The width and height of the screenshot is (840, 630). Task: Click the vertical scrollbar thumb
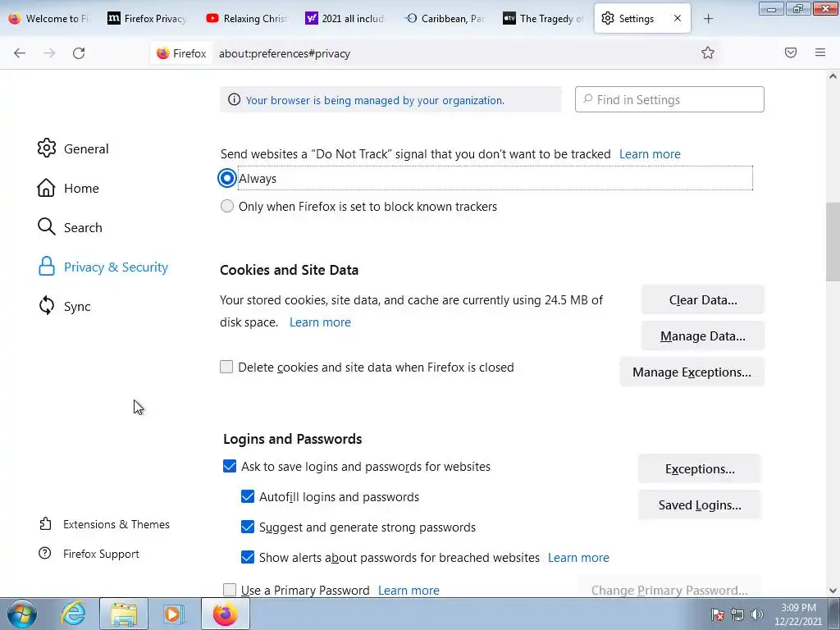[833, 241]
